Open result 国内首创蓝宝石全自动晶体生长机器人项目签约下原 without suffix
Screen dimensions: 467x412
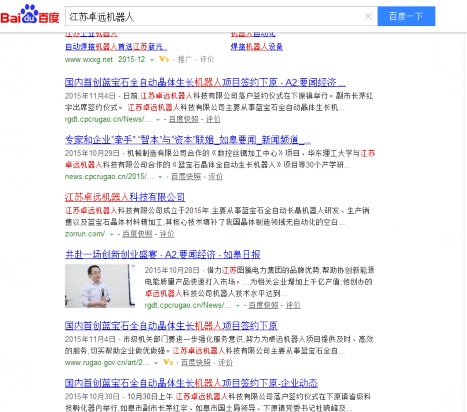point(171,325)
